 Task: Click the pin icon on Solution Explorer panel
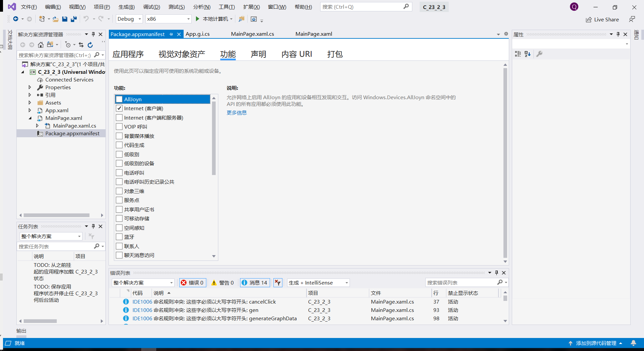tap(93, 34)
